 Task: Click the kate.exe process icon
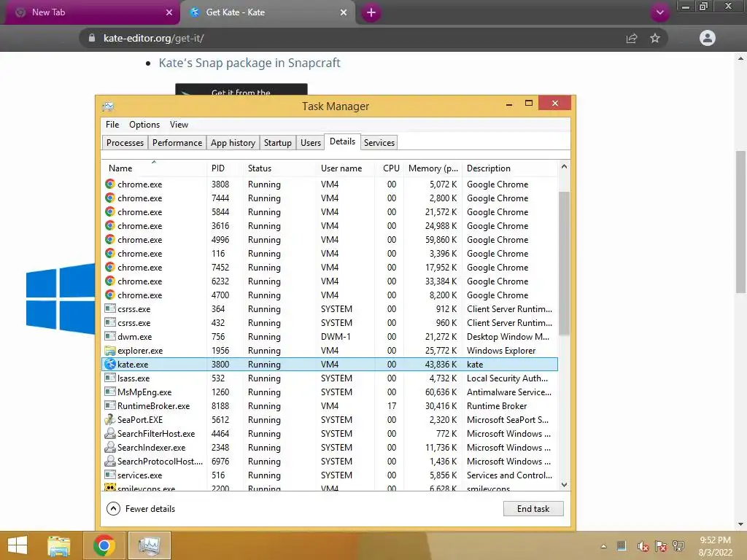point(110,365)
